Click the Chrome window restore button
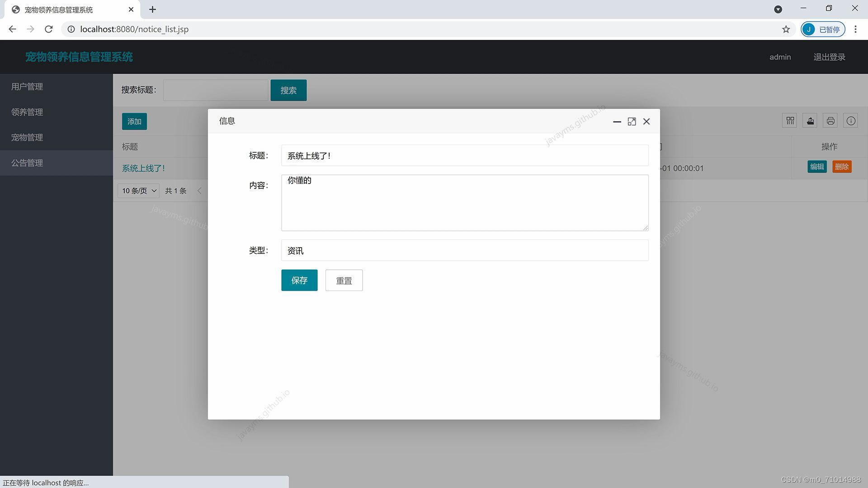Screen dimensions: 868x488 pyautogui.click(x=829, y=9)
